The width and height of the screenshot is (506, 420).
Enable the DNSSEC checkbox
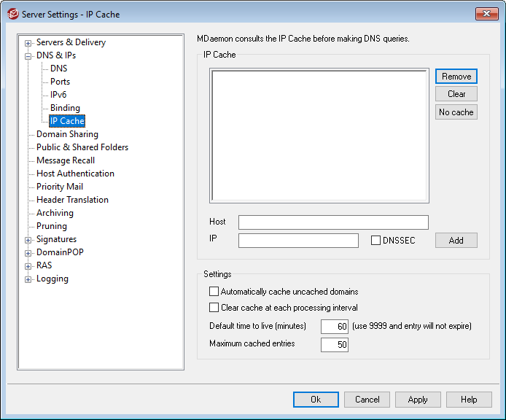pyautogui.click(x=376, y=241)
